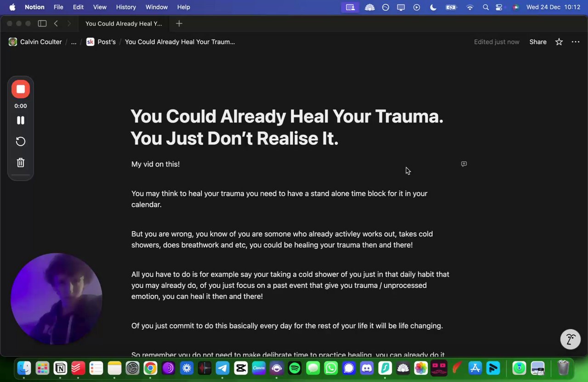
Task: Toggle Focus mode moon icon
Action: point(433,7)
